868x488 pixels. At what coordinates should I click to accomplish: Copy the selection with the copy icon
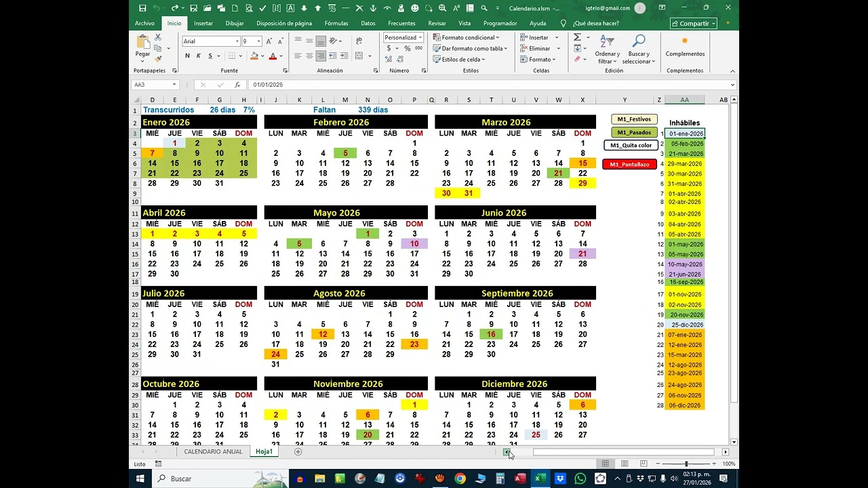pyautogui.click(x=158, y=48)
